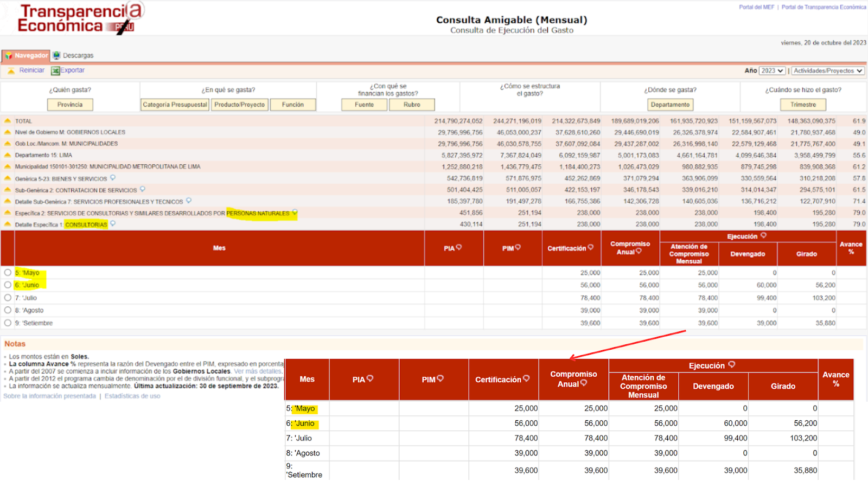
Task: Click the Categoría Presupuestal button
Action: point(175,105)
